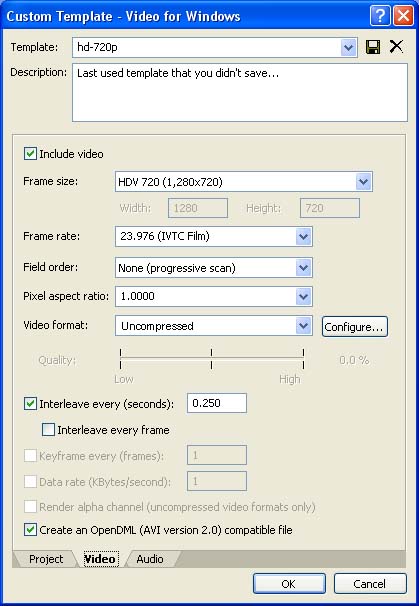
Task: Delete the template using the X icon
Action: [x=396, y=47]
